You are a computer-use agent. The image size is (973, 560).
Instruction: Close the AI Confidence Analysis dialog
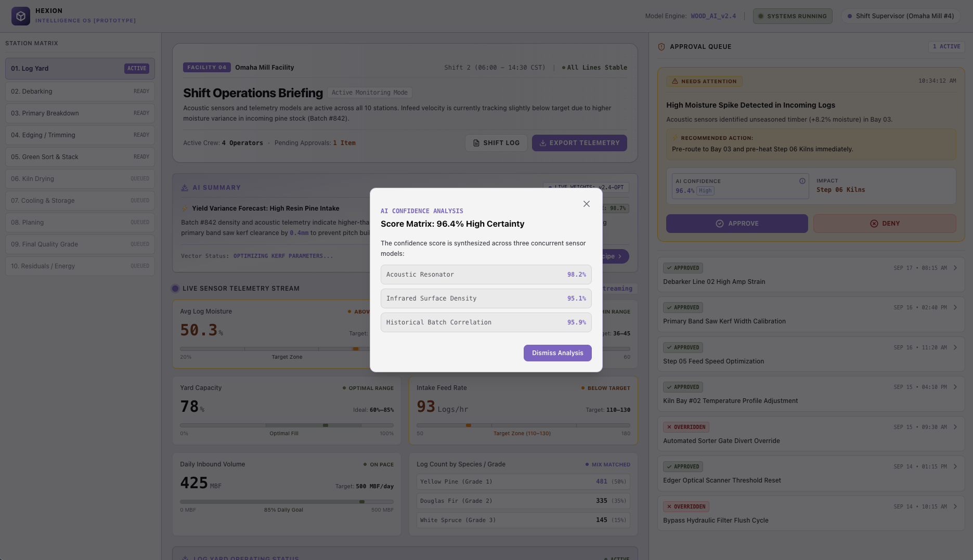pos(586,204)
